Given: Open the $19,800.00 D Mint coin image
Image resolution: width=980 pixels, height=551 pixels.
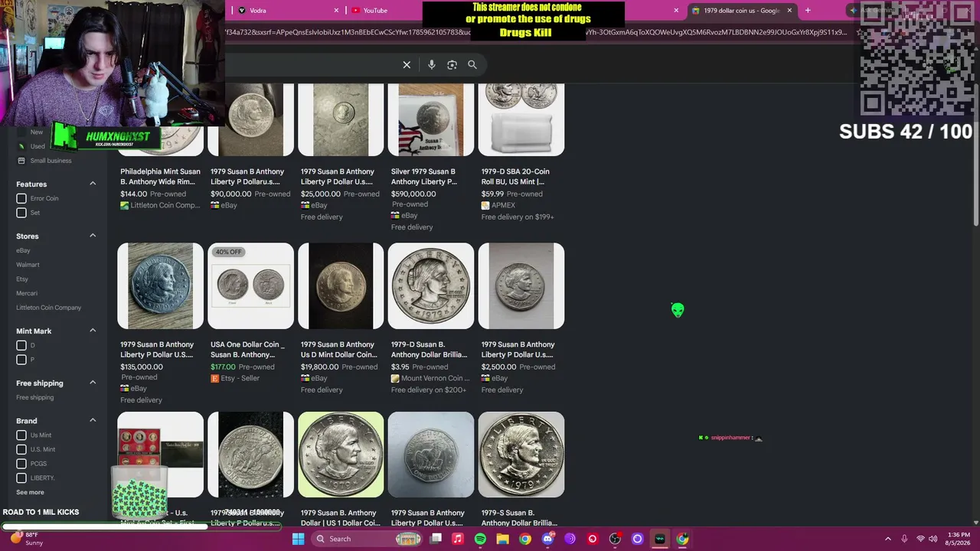Looking at the screenshot, I should click(341, 286).
